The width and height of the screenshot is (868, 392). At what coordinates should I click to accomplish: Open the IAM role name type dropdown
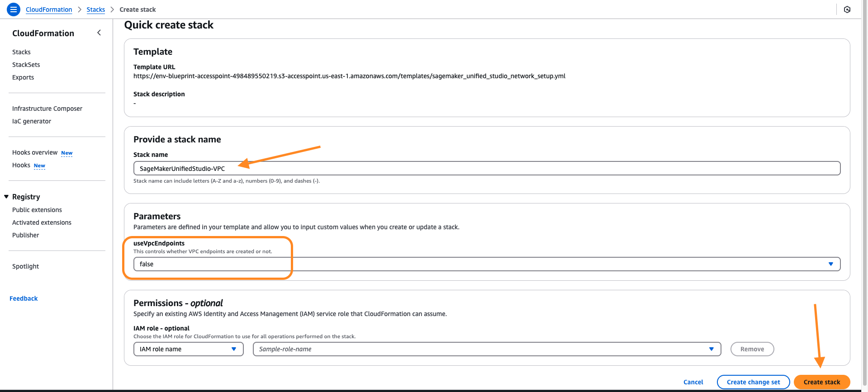[189, 349]
